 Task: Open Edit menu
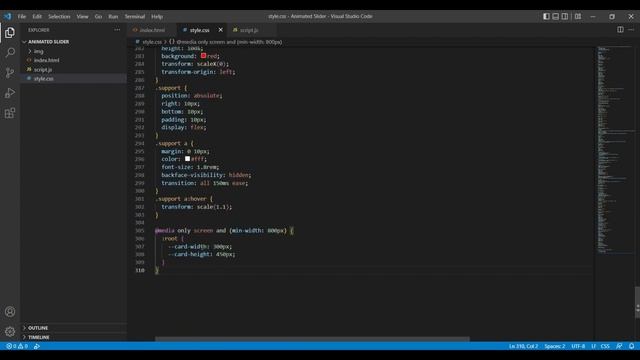tap(37, 16)
